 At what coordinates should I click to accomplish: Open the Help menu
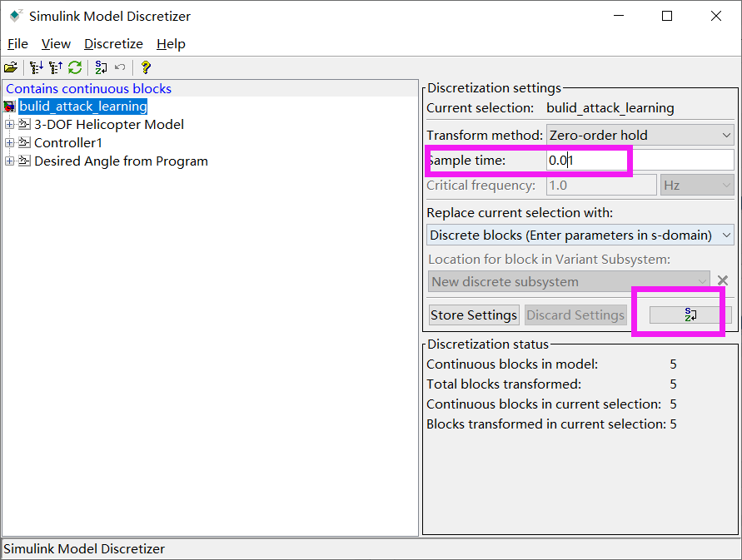pyautogui.click(x=171, y=44)
